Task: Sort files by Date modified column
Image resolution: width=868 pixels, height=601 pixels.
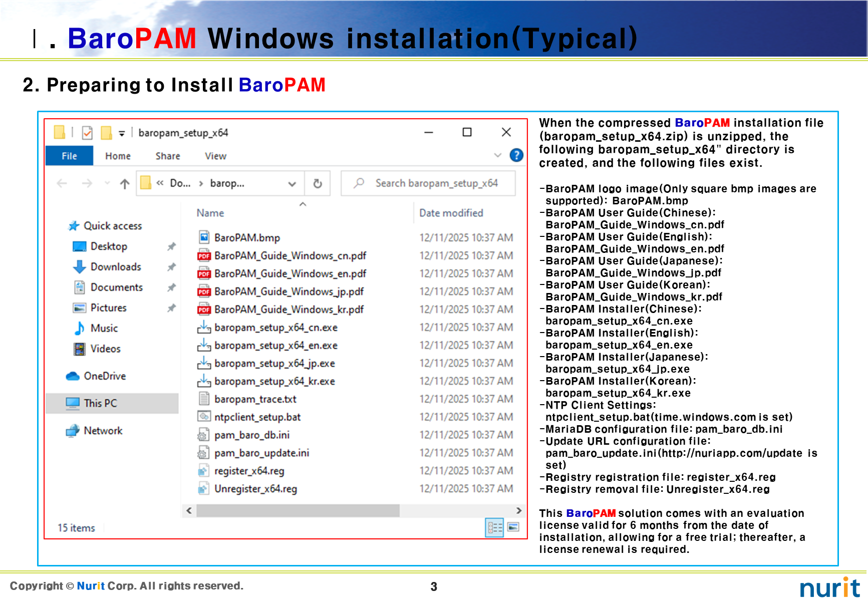Action: tap(451, 213)
